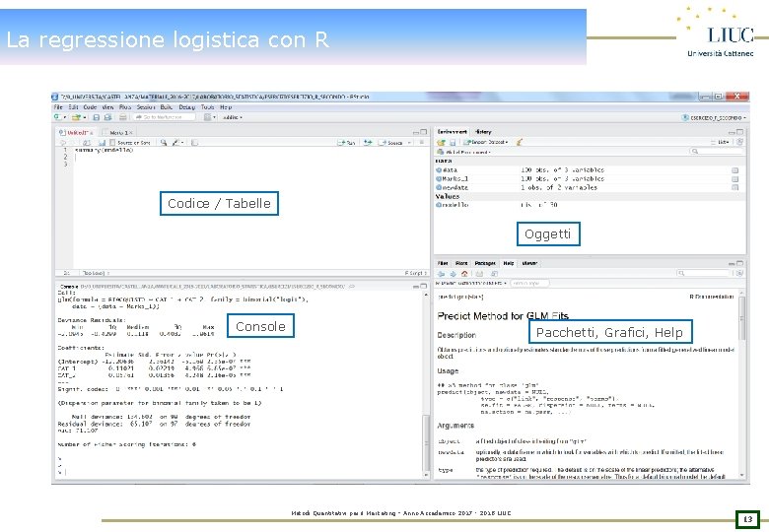
Task: Click the New File icon in main toolbar
Action: pos(59,117)
